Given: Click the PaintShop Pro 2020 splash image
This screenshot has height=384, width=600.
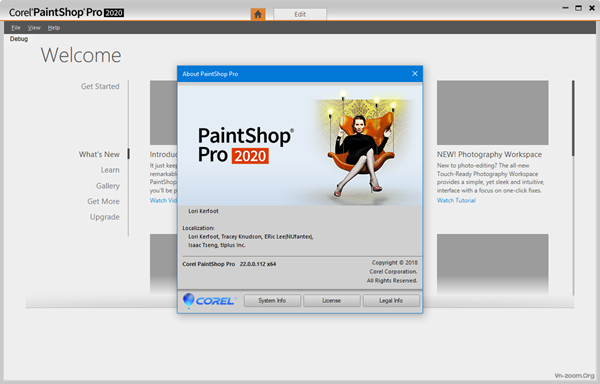Looking at the screenshot, I should pyautogui.click(x=300, y=145).
